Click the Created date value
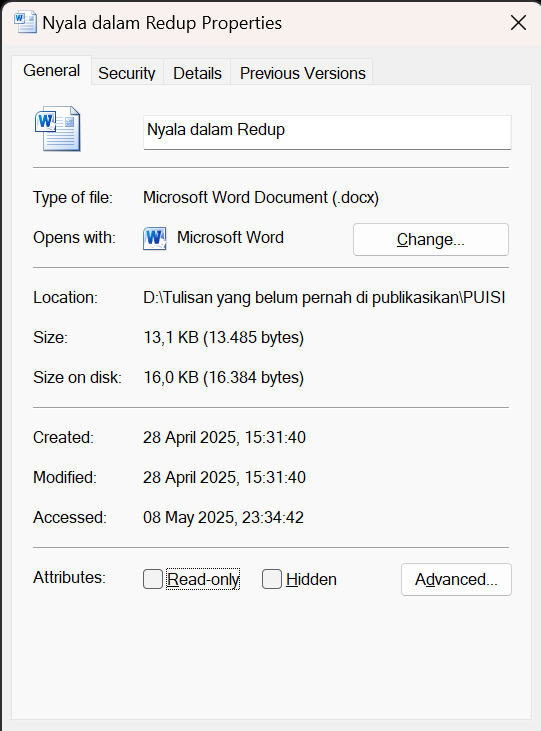Screen dimensions: 541x731 224,437
